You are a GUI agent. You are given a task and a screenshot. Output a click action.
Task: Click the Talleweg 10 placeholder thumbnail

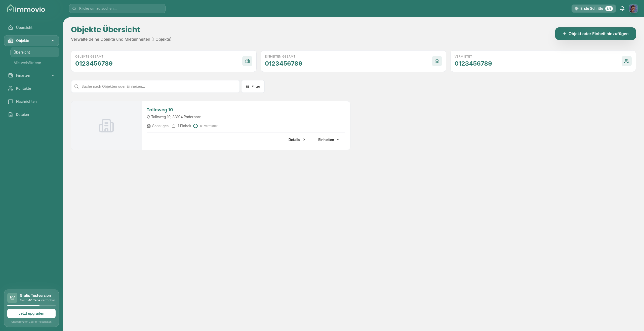tap(106, 126)
